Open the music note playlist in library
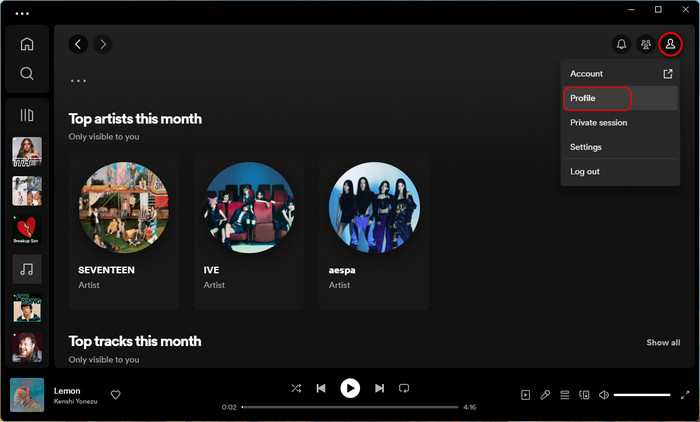This screenshot has width=700, height=422. click(27, 269)
